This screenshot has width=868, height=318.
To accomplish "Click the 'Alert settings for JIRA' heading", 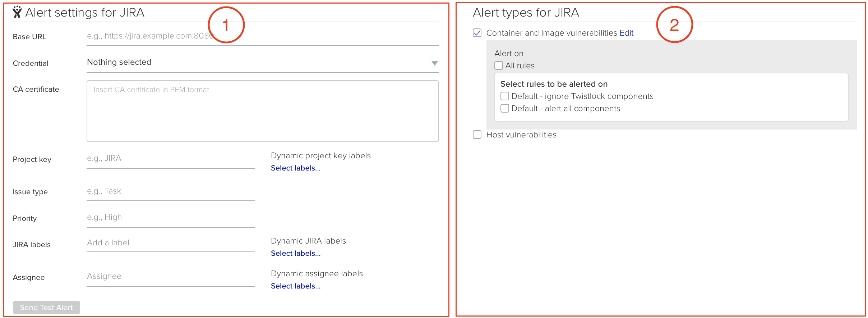I will point(85,13).
